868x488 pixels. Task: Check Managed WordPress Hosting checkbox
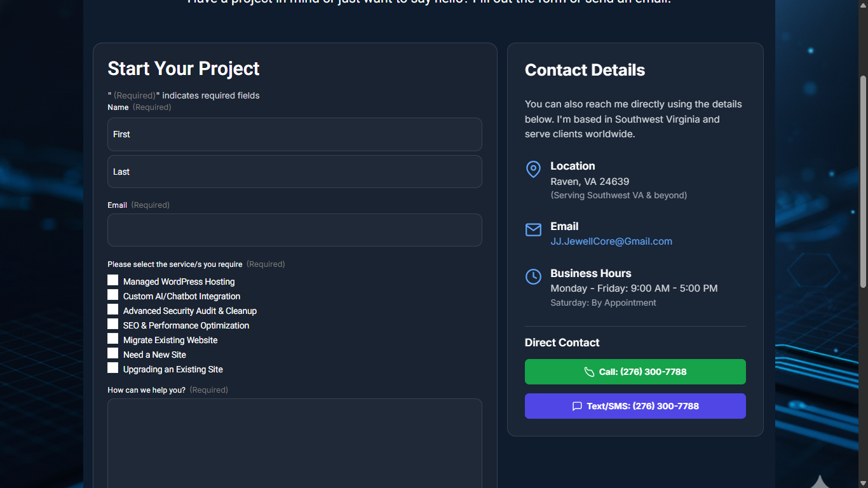(x=113, y=280)
